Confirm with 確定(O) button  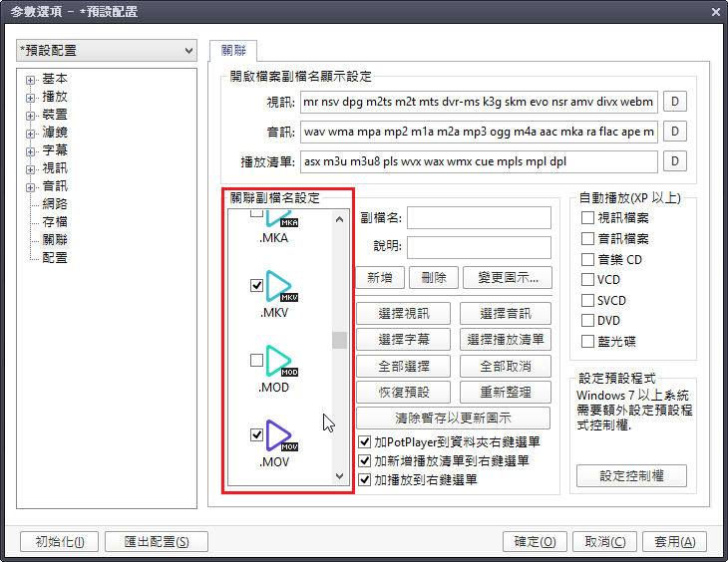pyautogui.click(x=535, y=542)
